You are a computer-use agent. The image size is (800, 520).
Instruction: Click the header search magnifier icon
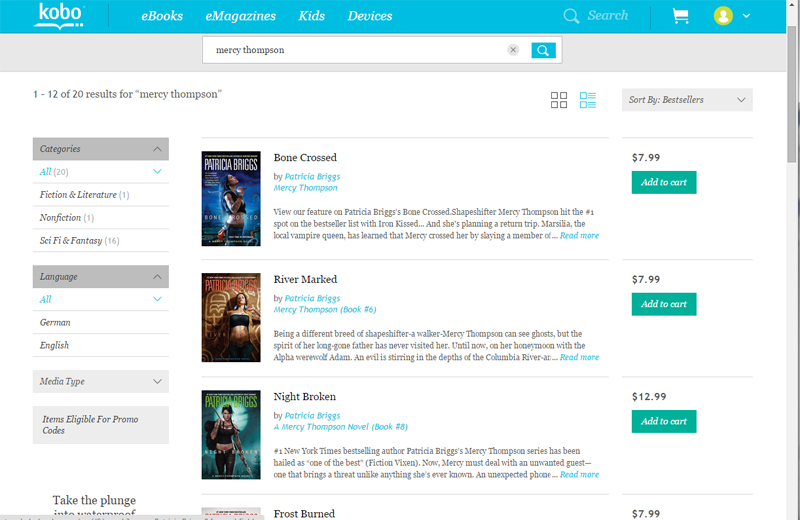pyautogui.click(x=571, y=16)
